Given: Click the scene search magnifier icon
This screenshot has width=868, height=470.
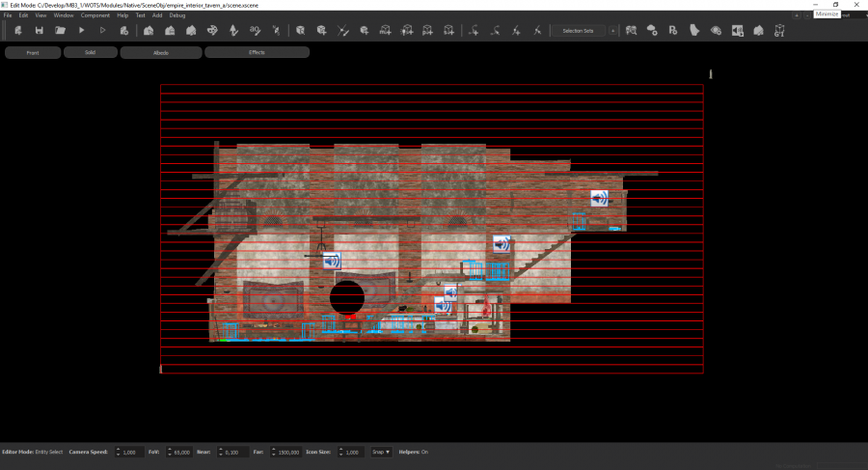Looking at the screenshot, I should click(631, 31).
